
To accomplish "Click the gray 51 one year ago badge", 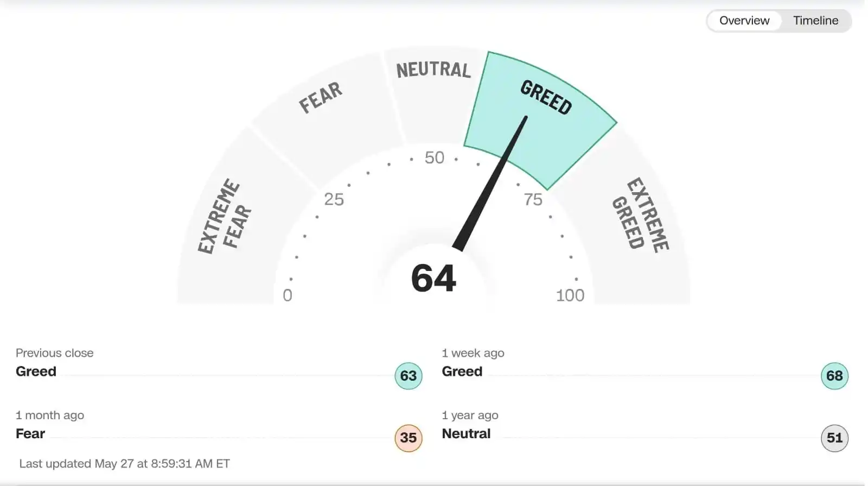I will (834, 438).
